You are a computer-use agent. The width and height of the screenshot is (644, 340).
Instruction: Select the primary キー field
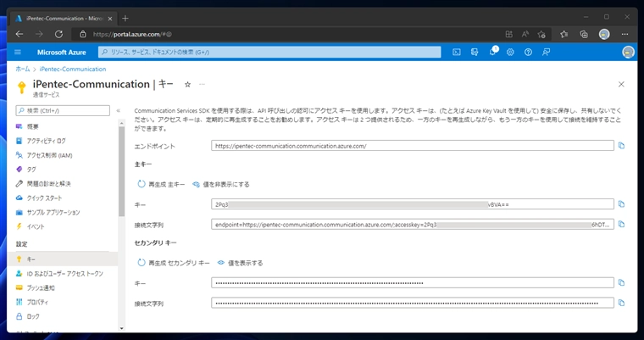click(x=413, y=204)
